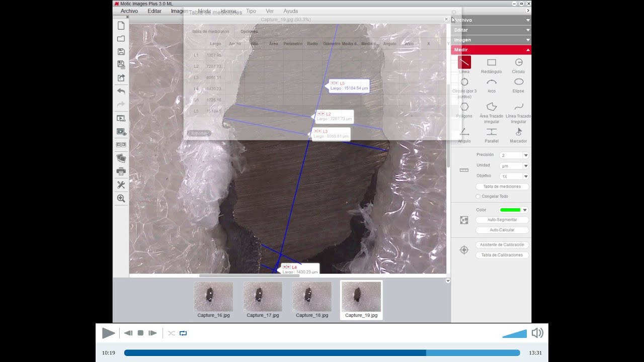Open the stacked photos album icon
The width and height of the screenshot is (644, 362).
pos(121,158)
